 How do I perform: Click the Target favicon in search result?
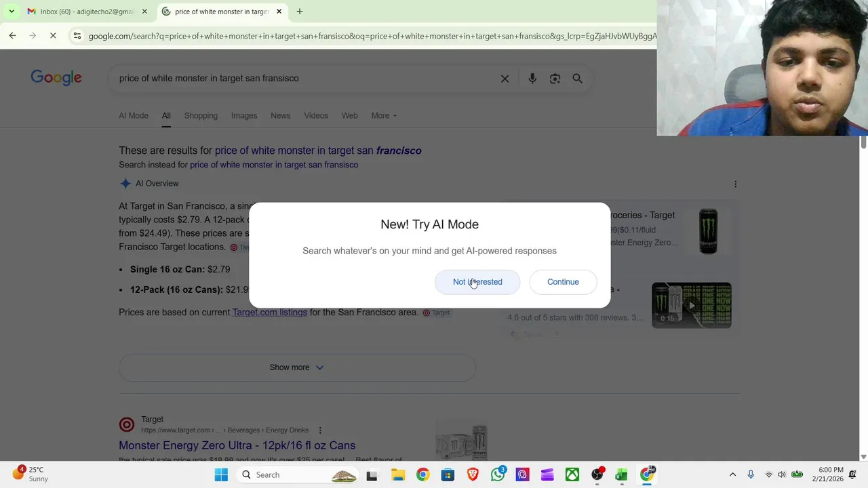pos(127,424)
